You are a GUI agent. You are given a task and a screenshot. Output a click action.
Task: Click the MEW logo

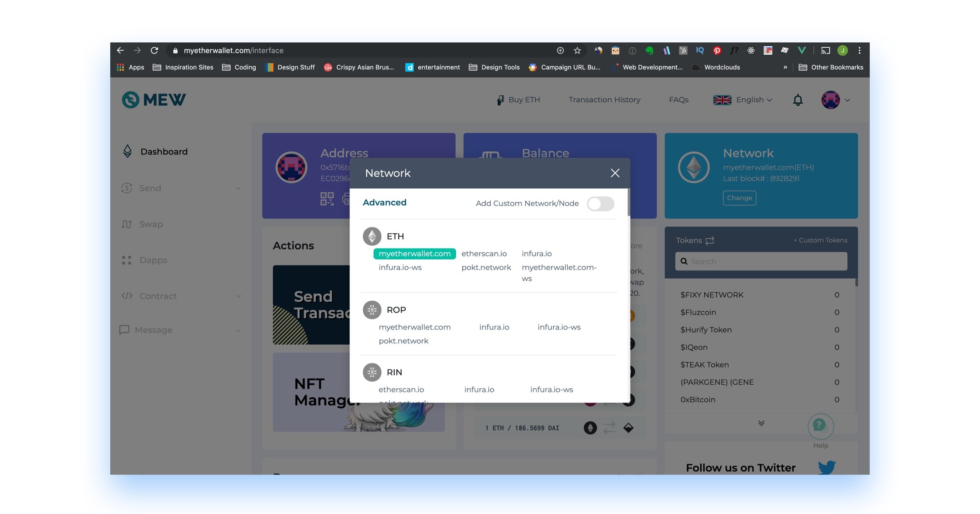(x=154, y=100)
